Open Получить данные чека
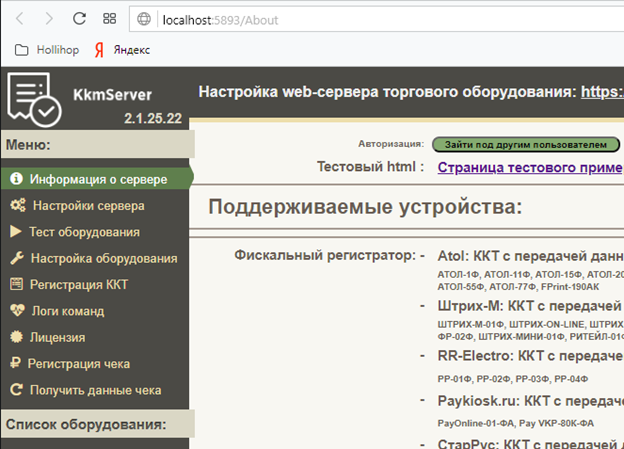624x449 pixels. (96, 390)
